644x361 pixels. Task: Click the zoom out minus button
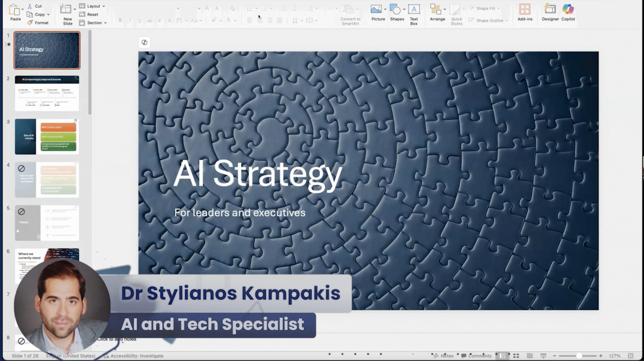point(554,356)
